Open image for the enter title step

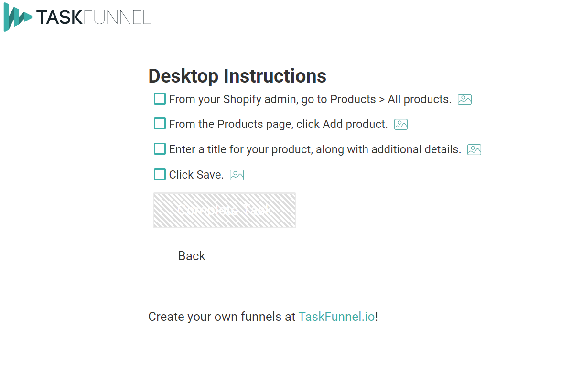pyautogui.click(x=474, y=149)
